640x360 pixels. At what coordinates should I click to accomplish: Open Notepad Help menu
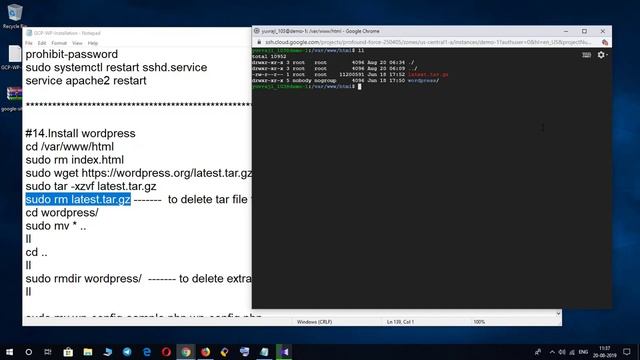tap(93, 43)
